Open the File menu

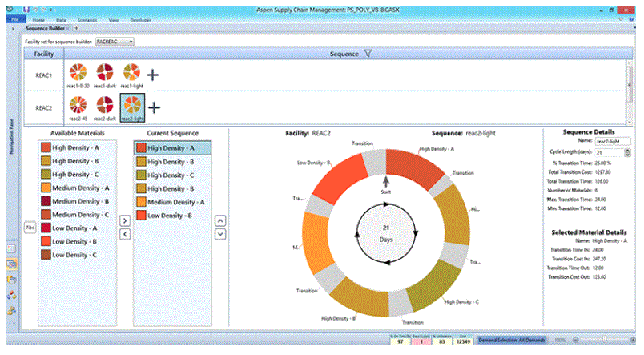click(15, 20)
